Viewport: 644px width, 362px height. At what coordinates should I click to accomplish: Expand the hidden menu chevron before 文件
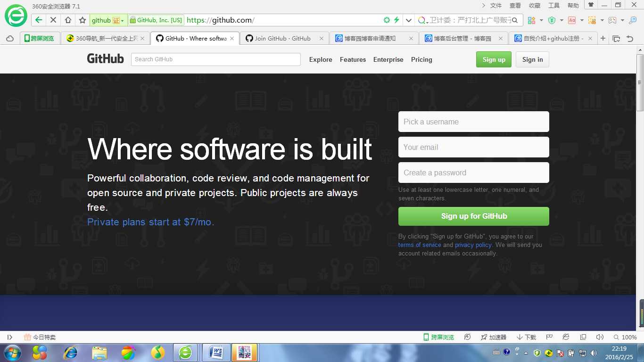(x=483, y=5)
